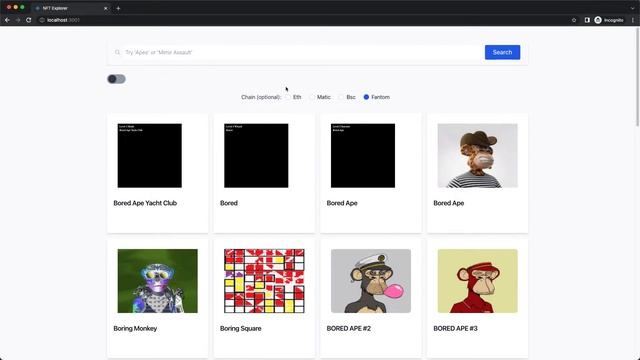Switch to the NFT Explorer tab
The image size is (640, 360).
[69, 8]
